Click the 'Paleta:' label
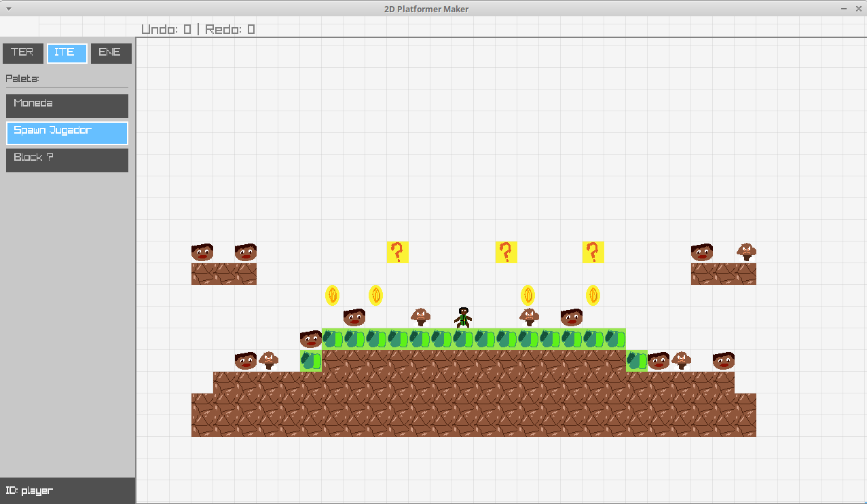 pyautogui.click(x=22, y=79)
